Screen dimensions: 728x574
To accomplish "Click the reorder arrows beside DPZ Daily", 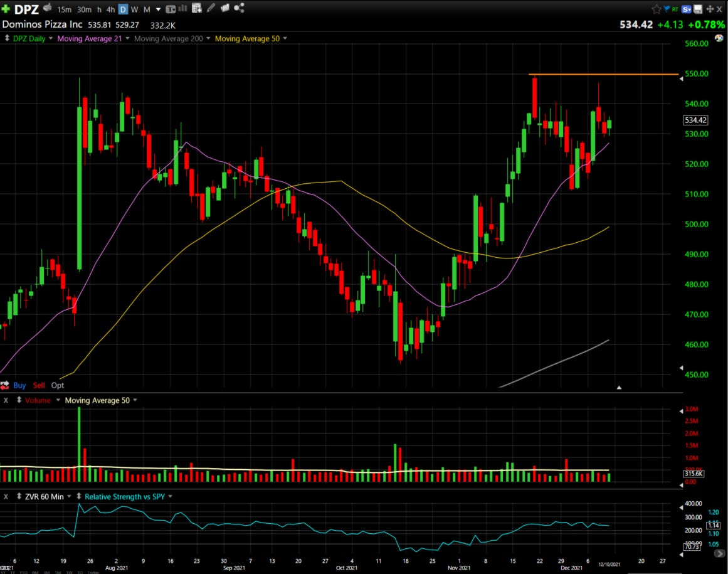I will [7, 38].
